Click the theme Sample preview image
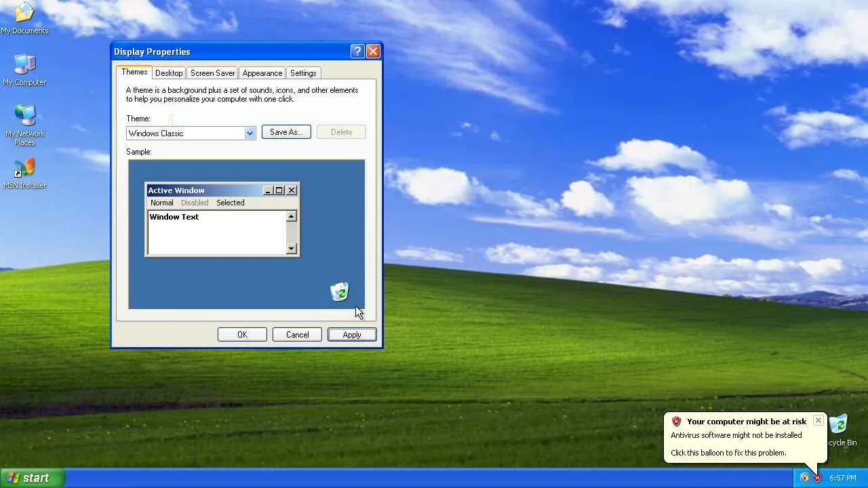868x488 pixels. [x=246, y=235]
